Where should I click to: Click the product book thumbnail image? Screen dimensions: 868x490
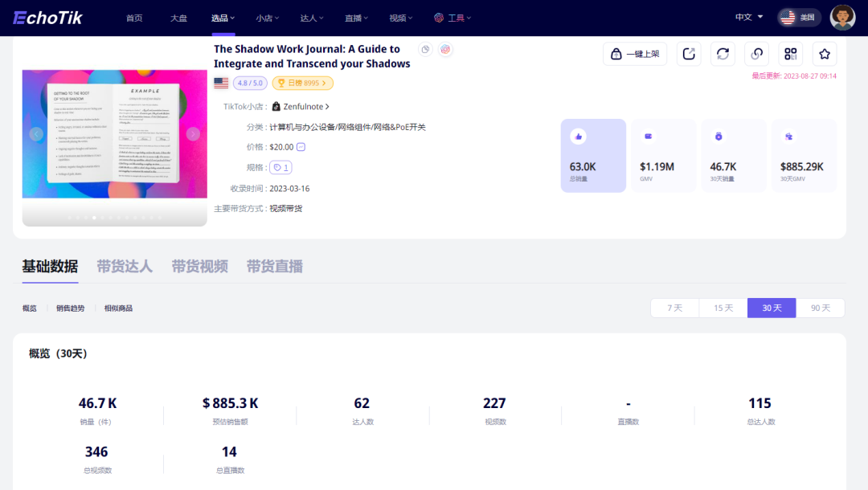point(114,134)
